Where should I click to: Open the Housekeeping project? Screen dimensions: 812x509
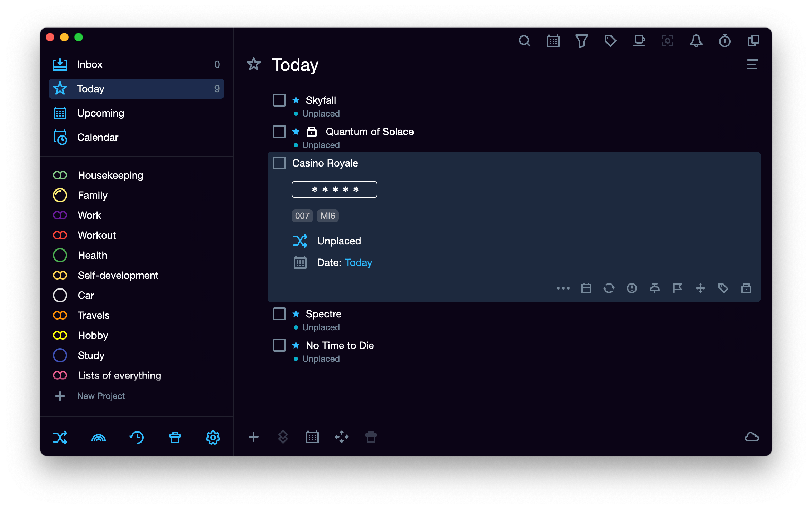pyautogui.click(x=137, y=175)
